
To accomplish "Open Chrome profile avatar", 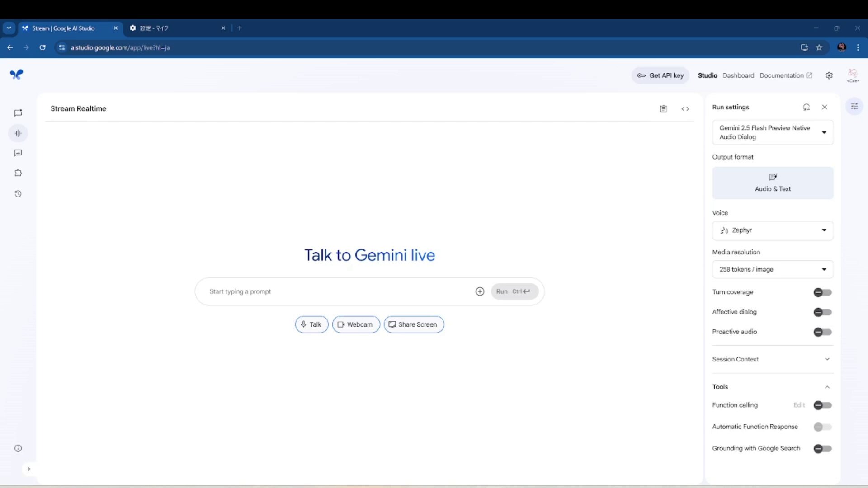I will tap(842, 47).
